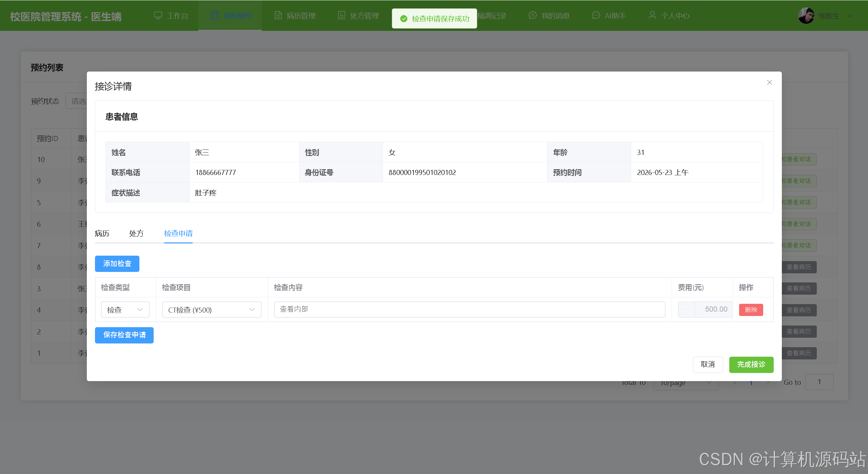The height and width of the screenshot is (474, 868).
Task: Click the symptom text 肚子疼
Action: click(x=206, y=193)
